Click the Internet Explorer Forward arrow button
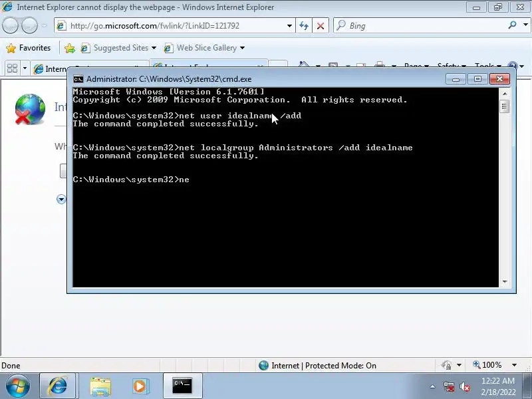Image resolution: width=532 pixels, height=399 pixels. click(x=29, y=25)
